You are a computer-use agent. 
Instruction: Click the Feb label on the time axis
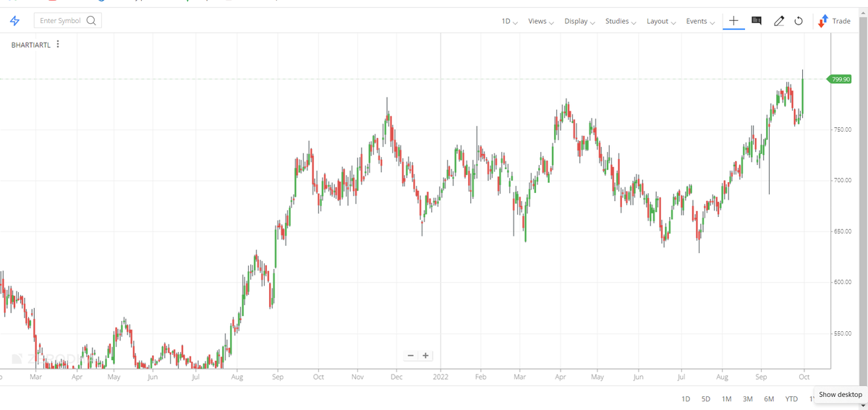tap(481, 377)
